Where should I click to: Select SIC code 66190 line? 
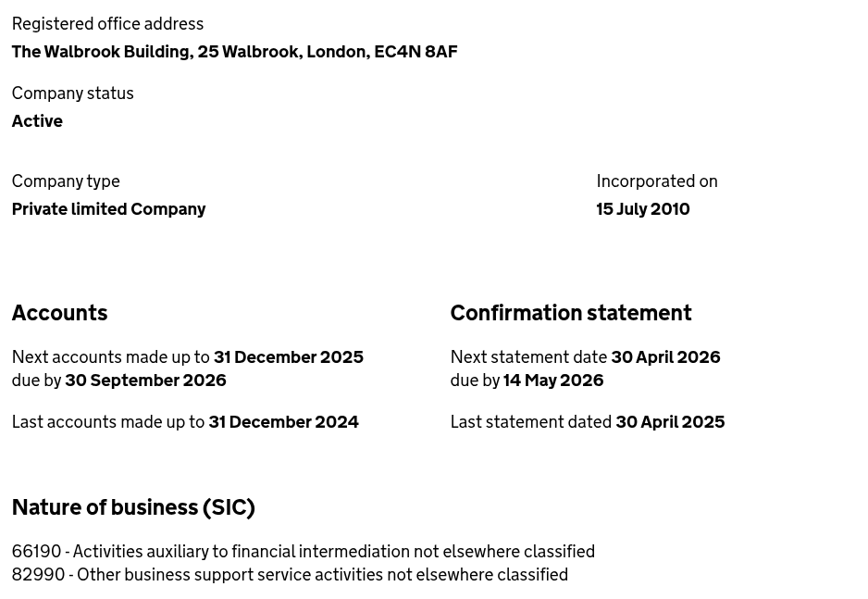(304, 552)
